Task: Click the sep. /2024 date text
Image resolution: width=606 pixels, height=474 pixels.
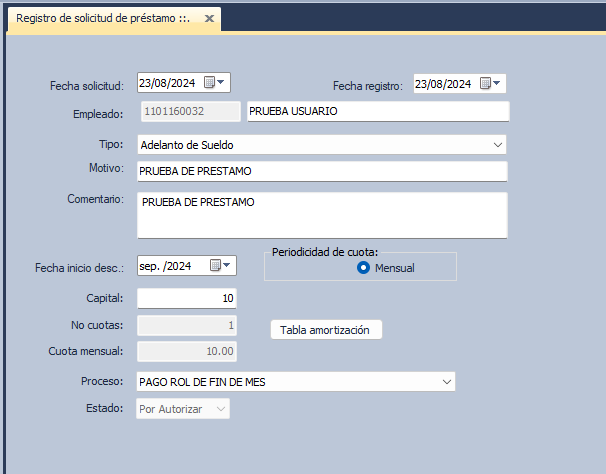Action: pos(166,265)
